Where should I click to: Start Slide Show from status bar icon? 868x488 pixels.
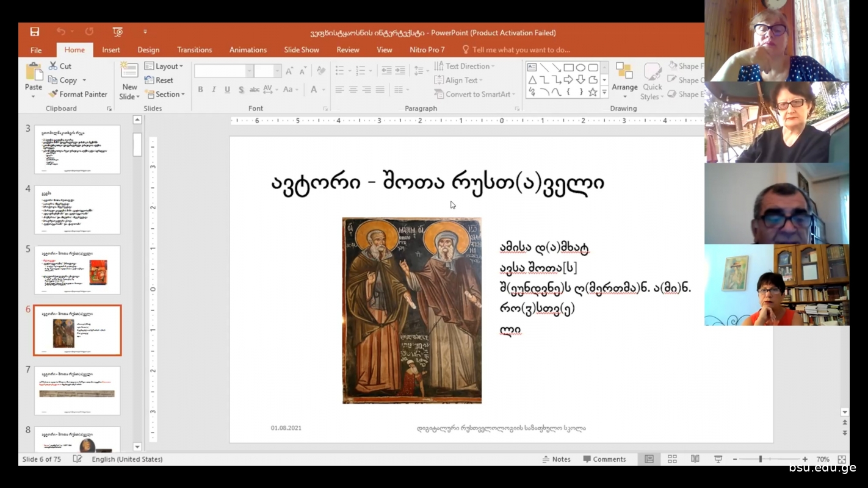718,459
